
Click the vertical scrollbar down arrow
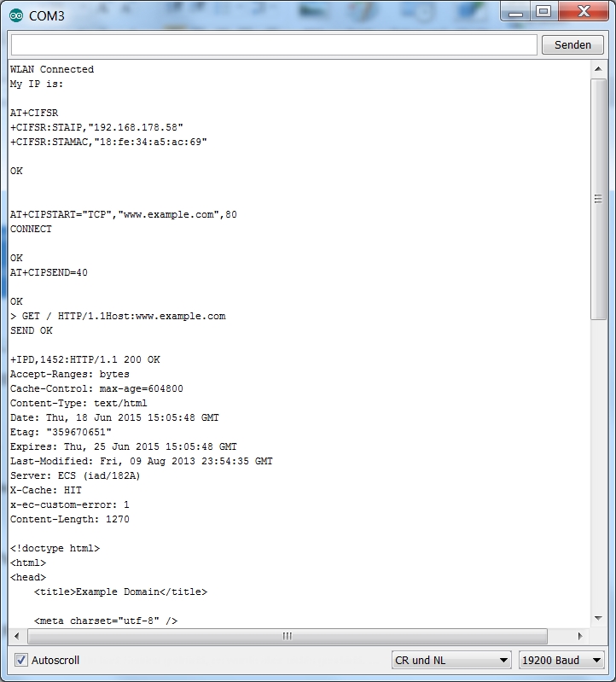point(598,618)
